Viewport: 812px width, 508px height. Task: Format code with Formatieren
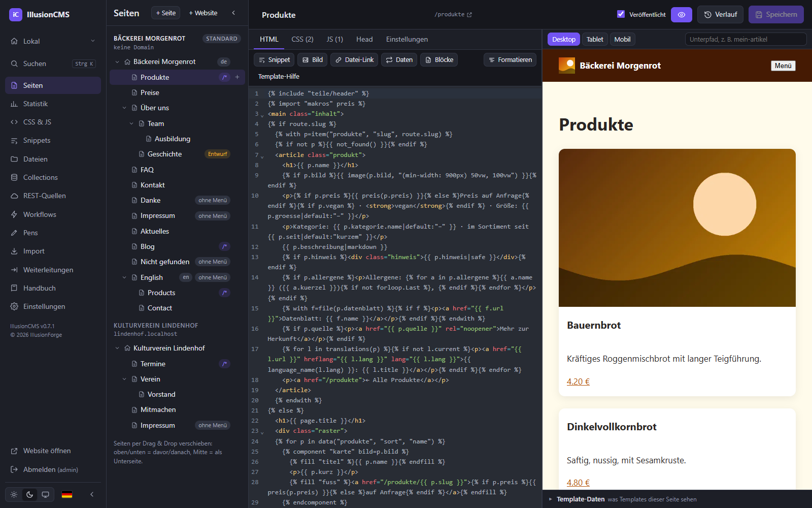click(510, 60)
